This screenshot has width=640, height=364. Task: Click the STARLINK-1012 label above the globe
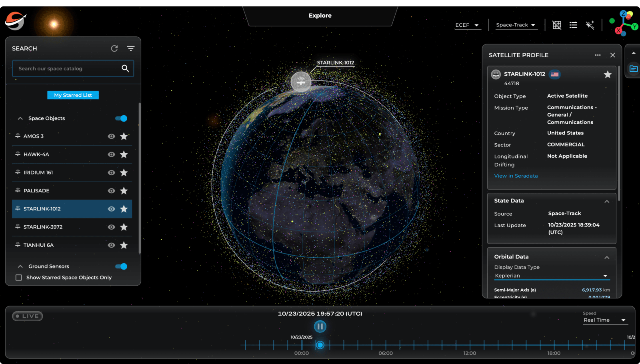pyautogui.click(x=336, y=63)
